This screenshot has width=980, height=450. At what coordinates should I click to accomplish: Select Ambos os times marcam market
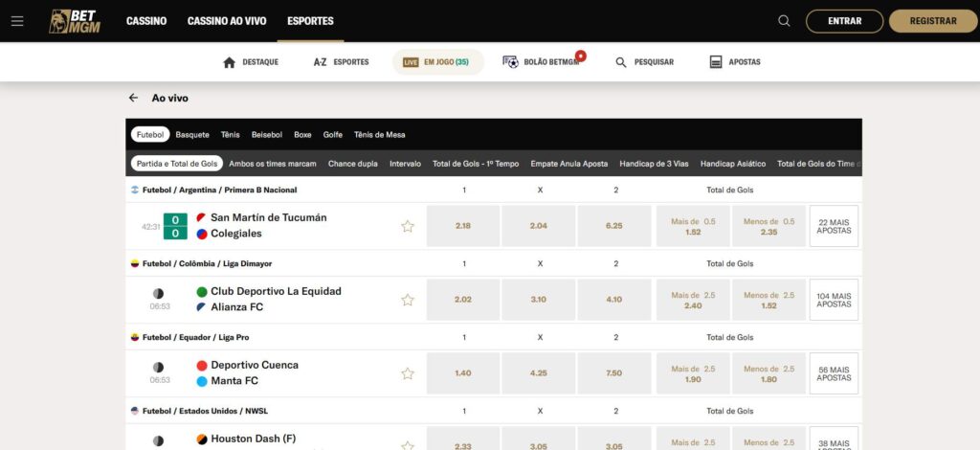(273, 164)
